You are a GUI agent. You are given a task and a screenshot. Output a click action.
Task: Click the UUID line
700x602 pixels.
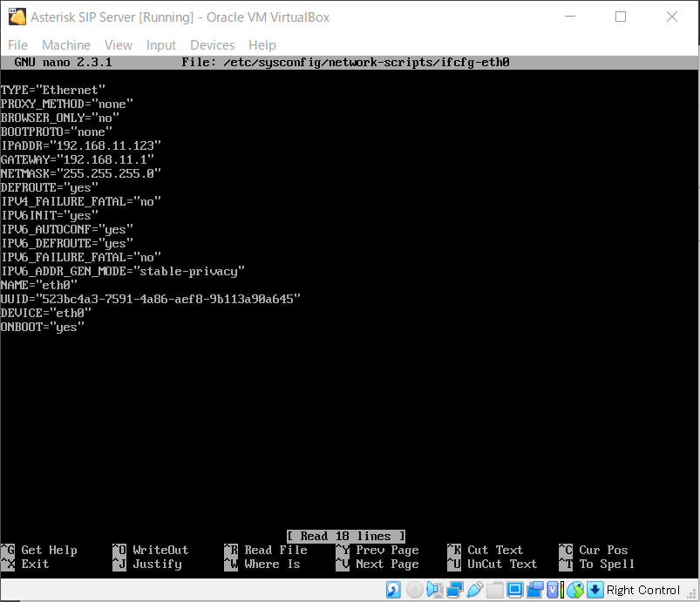[151, 299]
